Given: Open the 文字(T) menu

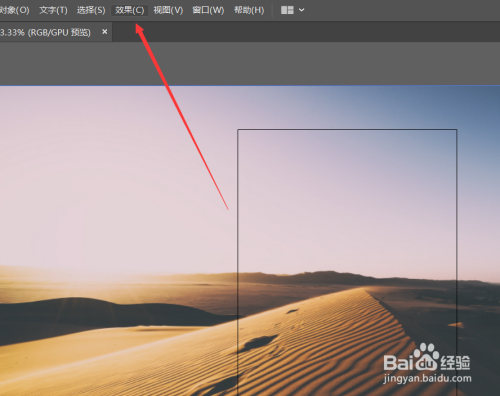Looking at the screenshot, I should click(x=53, y=10).
